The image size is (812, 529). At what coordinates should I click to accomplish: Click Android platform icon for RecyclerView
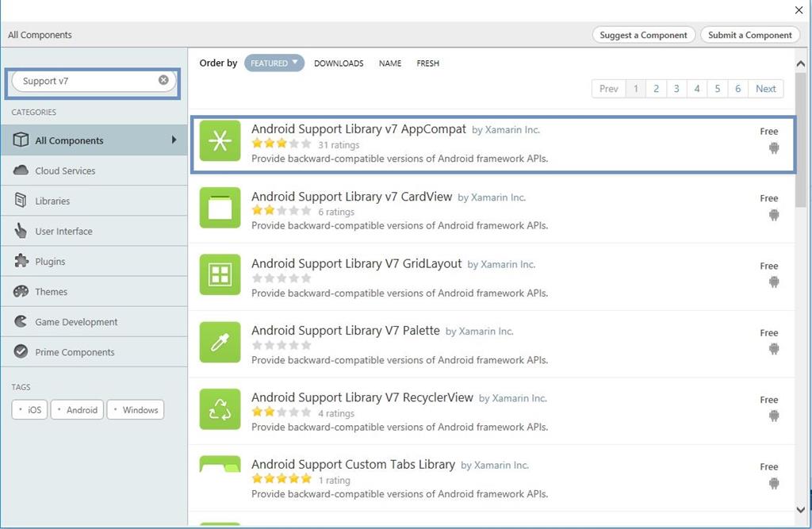tap(774, 416)
